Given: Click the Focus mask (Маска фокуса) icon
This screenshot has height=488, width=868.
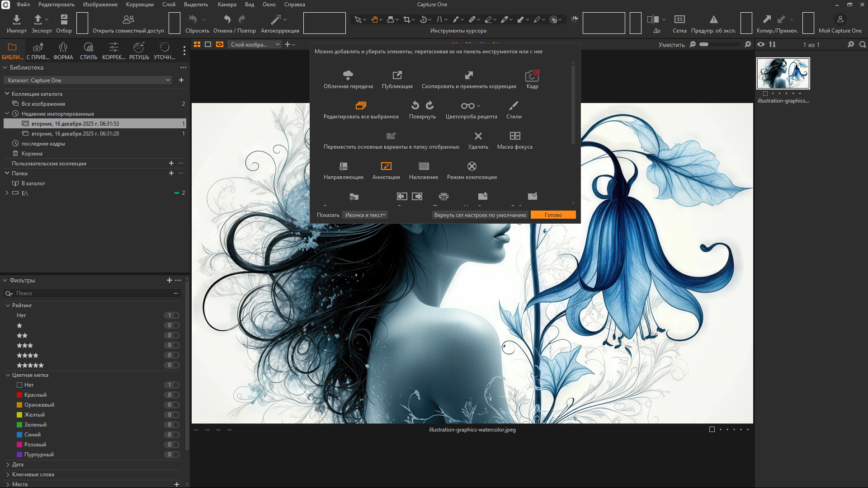Looking at the screenshot, I should click(515, 136).
